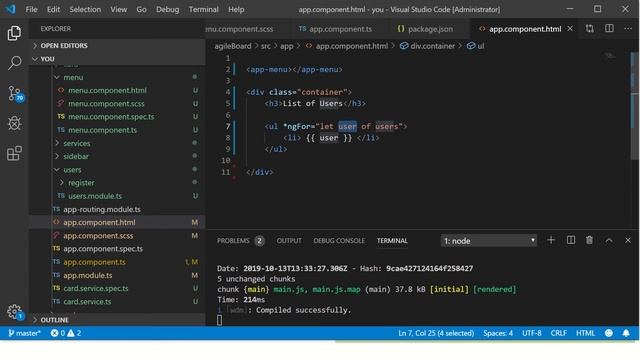Expand the Outline section
The width and height of the screenshot is (640, 360).
(x=117, y=320)
